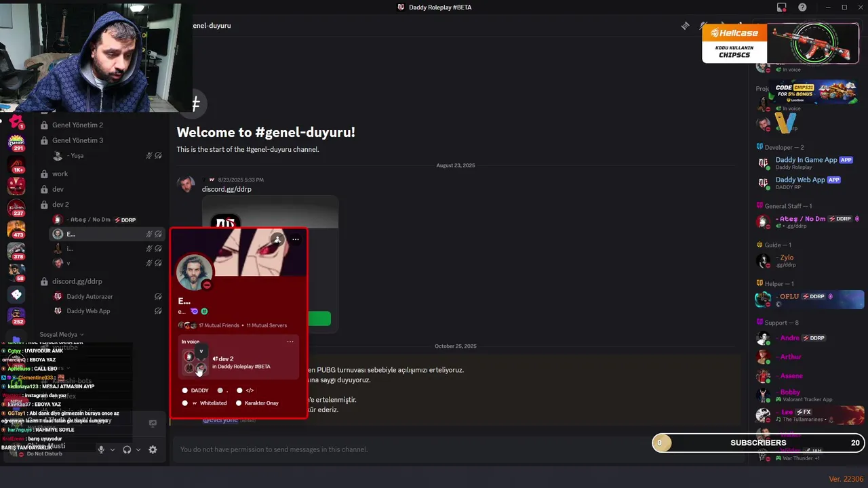The image size is (868, 488).
Task: Select user v in dev 2 channel
Action: click(107, 263)
